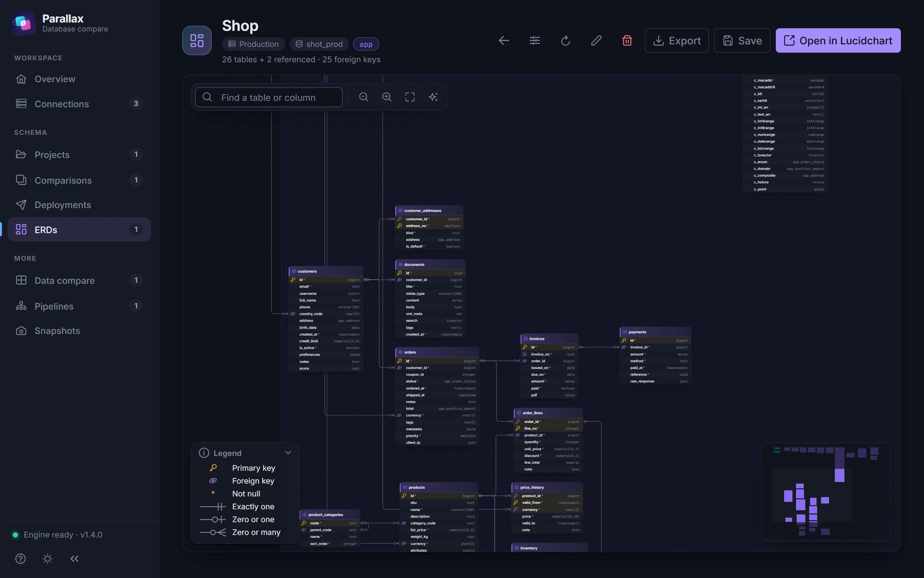
Task: Select the product_categories table header
Action: pyautogui.click(x=330, y=514)
